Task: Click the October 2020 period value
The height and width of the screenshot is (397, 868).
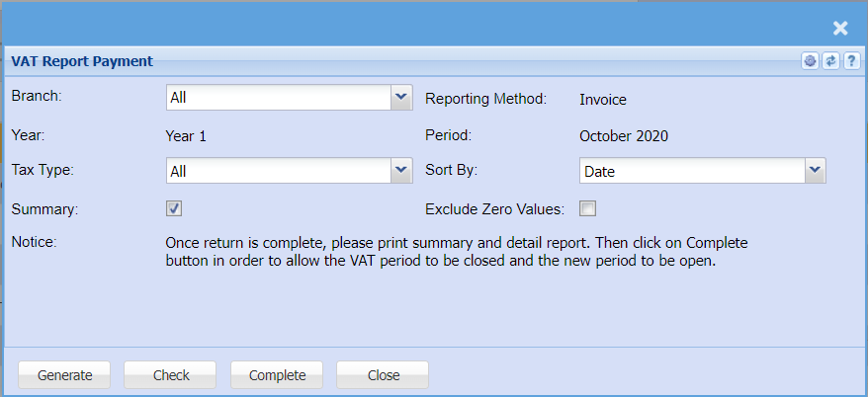Action: click(x=624, y=136)
